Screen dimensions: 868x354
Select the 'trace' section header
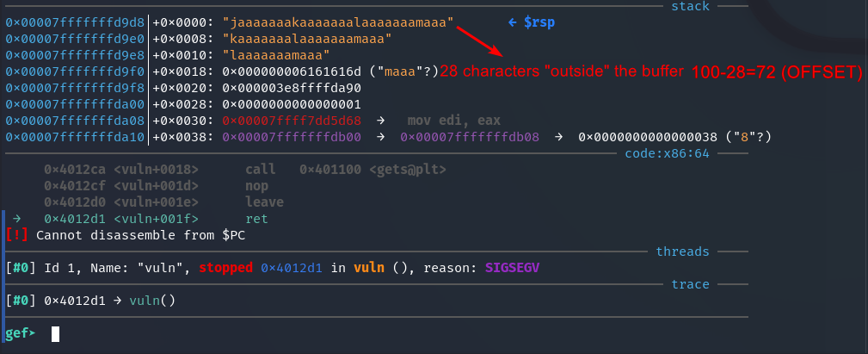[x=690, y=284]
